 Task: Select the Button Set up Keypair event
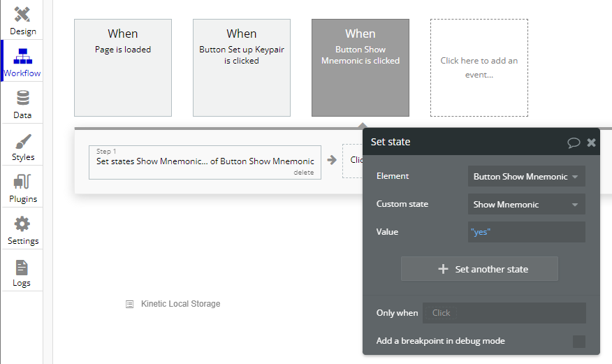click(x=242, y=68)
